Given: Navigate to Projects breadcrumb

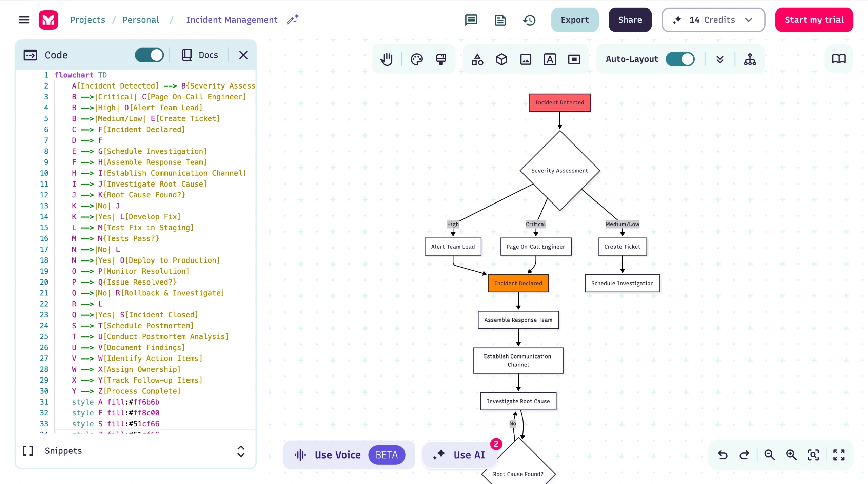Looking at the screenshot, I should point(87,20).
